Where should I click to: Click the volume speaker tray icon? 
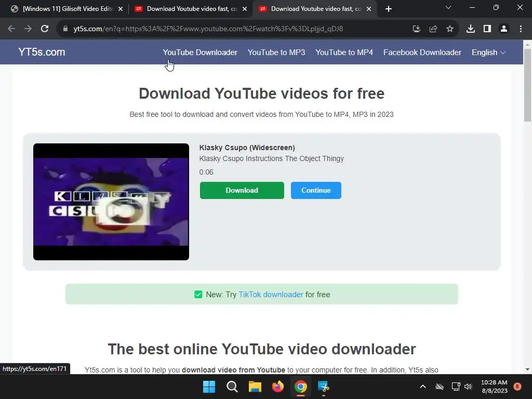(x=468, y=387)
